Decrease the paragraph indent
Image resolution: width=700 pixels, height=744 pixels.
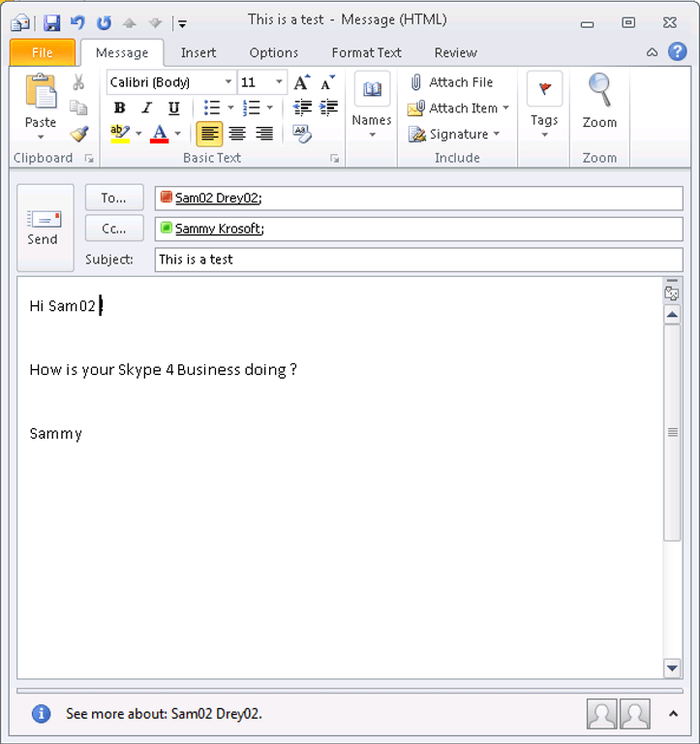[x=302, y=108]
